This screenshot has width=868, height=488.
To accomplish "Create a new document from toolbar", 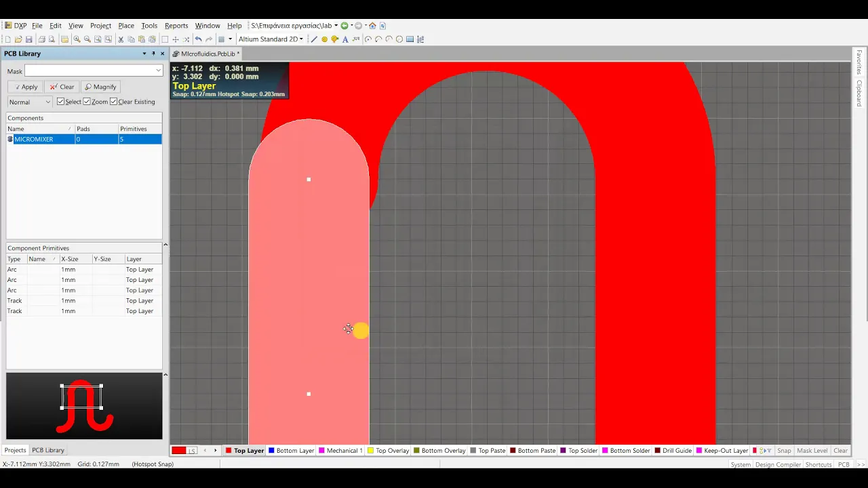I will point(7,39).
